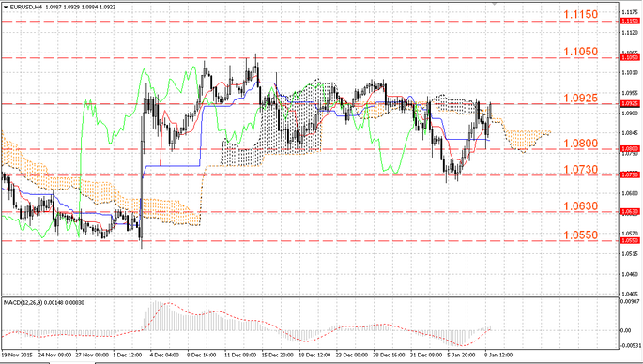Click the 0.00 level on MACD scale
Viewport: 643px width, 364px height.
[x=626, y=330]
